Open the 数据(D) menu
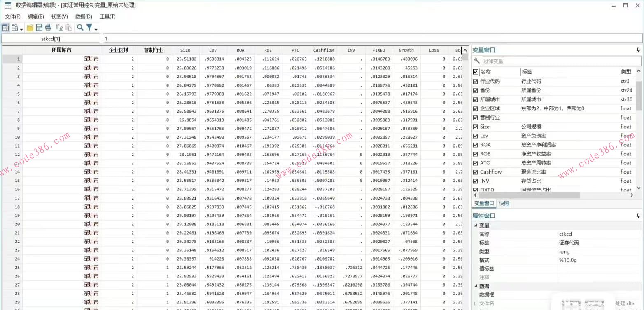Screen dimensions: 644x310 [x=84, y=16]
